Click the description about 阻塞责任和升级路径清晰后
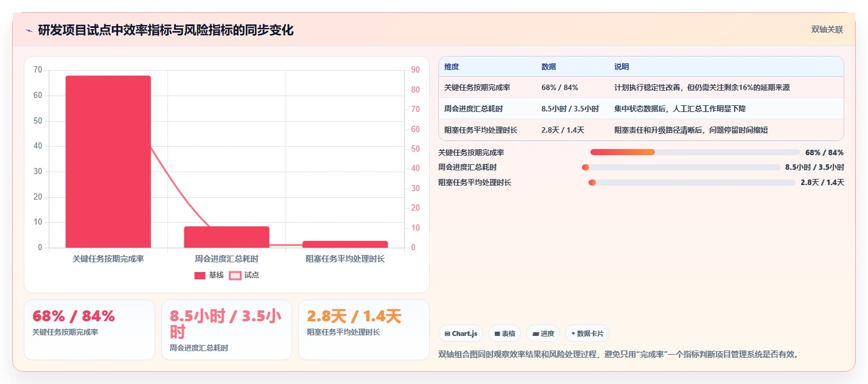868x384 pixels. pos(691,130)
